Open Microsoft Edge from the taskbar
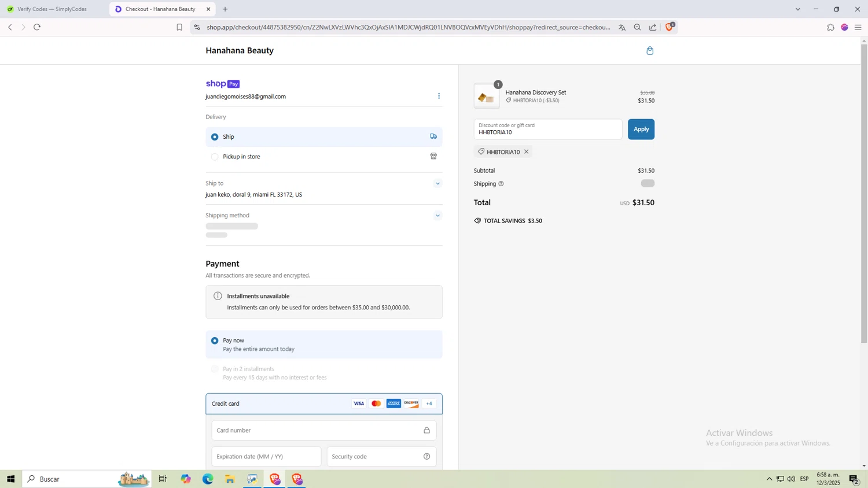This screenshot has width=868, height=488. tap(208, 479)
